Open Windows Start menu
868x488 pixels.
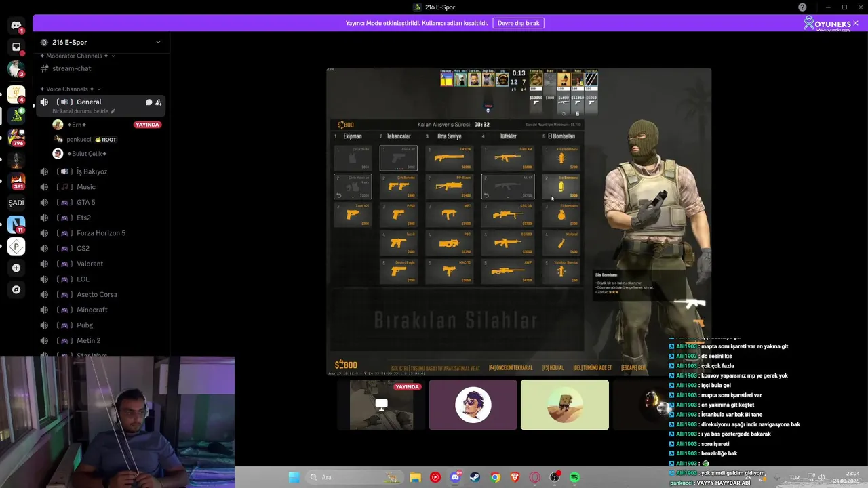coord(294,477)
